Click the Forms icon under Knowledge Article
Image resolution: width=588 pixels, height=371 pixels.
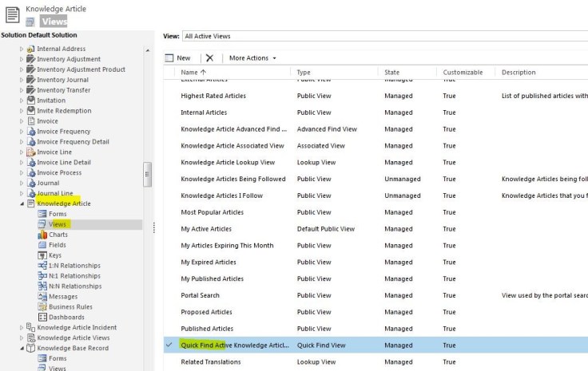[42, 215]
